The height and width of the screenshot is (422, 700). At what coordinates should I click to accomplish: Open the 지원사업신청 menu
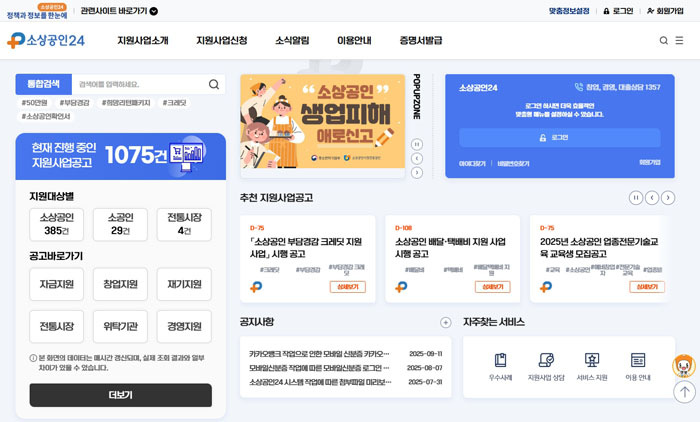[222, 40]
